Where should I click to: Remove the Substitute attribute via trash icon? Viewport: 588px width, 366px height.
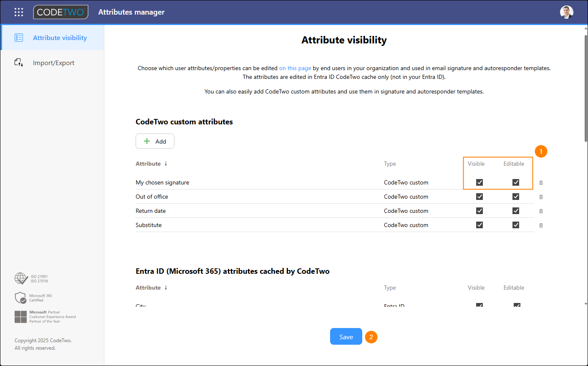pyautogui.click(x=541, y=225)
